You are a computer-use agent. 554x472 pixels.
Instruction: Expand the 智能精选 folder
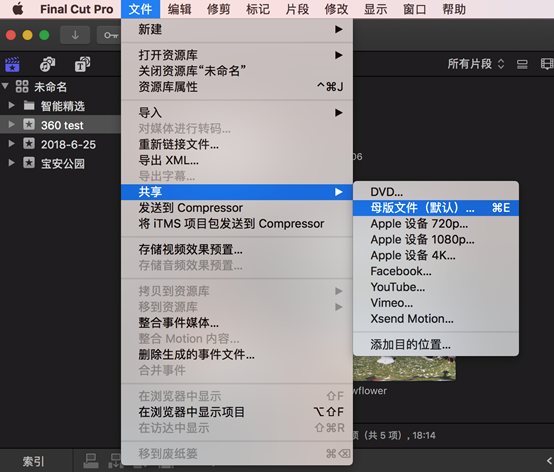[11, 105]
